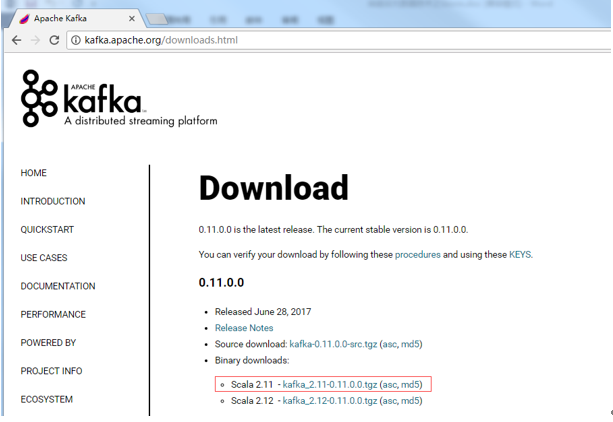Image resolution: width=613 pixels, height=422 pixels.
Task: Click the Download page heading
Action: point(274,188)
